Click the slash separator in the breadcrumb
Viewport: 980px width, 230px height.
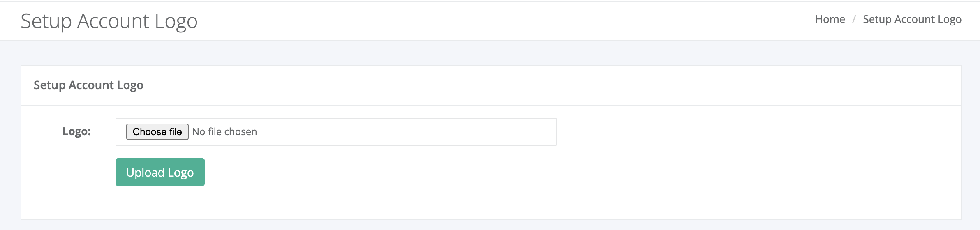tap(854, 19)
